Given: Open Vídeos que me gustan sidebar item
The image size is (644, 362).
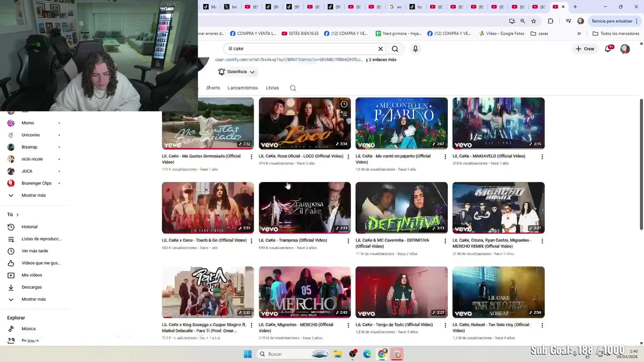Looking at the screenshot, I should 33,263.
